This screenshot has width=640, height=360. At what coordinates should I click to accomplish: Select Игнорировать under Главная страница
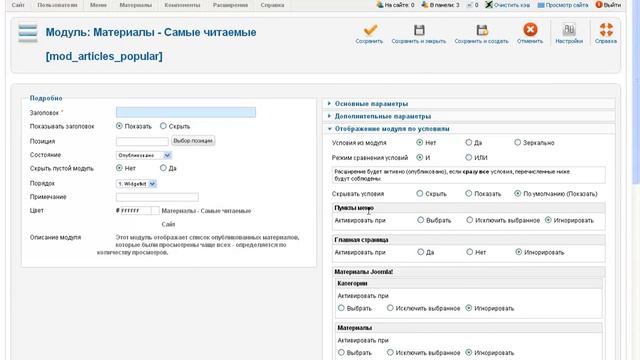click(518, 252)
